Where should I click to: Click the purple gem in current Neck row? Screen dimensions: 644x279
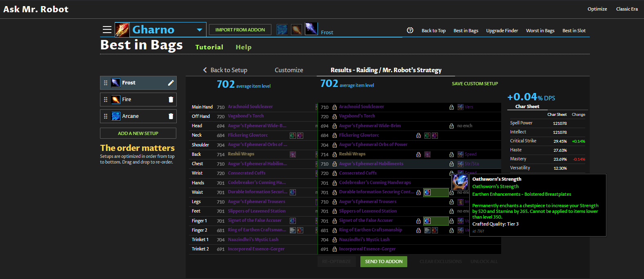click(300, 135)
